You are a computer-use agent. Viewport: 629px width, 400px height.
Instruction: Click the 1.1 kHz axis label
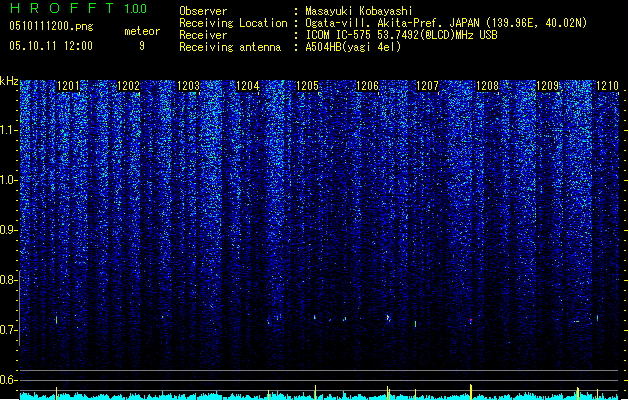point(8,130)
